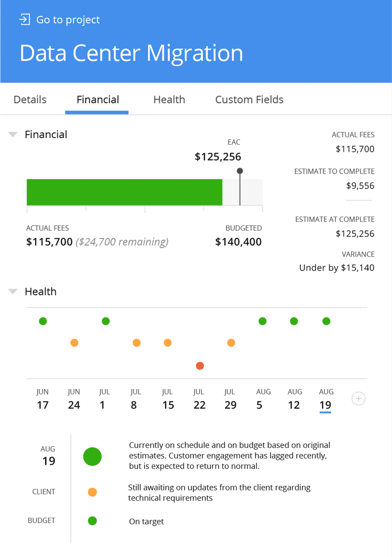
Task: Click the Jul 8 date label
Action: tap(136, 399)
